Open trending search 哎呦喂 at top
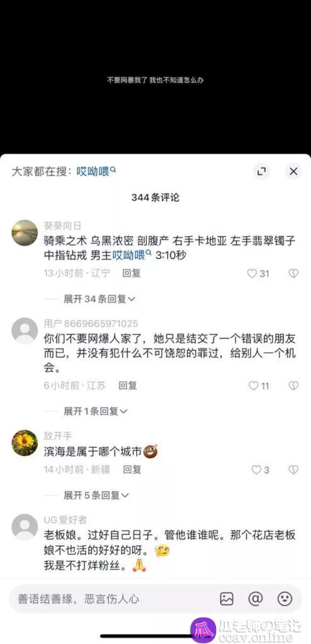The width and height of the screenshot is (311, 644). (96, 171)
